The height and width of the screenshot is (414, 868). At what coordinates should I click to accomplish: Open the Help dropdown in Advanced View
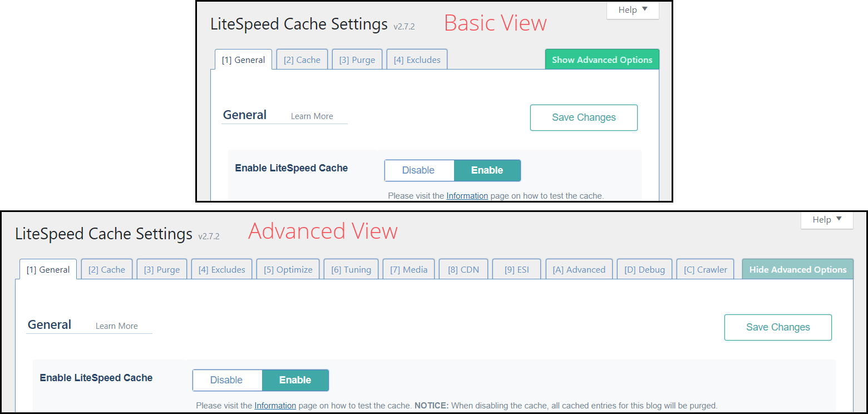point(827,219)
